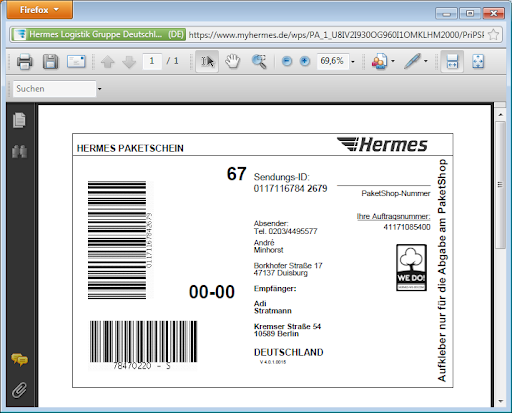Click the DEUTSCHLAND country text
This screenshot has height=413, width=512.
(x=289, y=352)
